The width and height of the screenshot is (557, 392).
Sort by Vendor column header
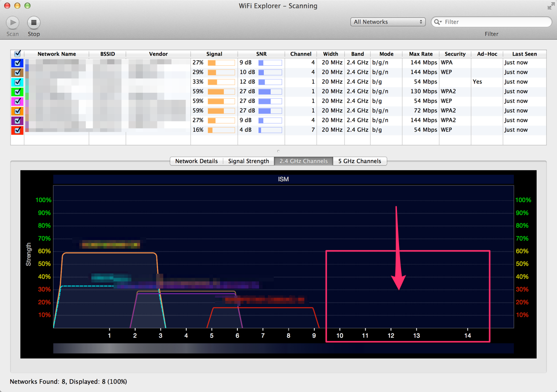point(158,54)
